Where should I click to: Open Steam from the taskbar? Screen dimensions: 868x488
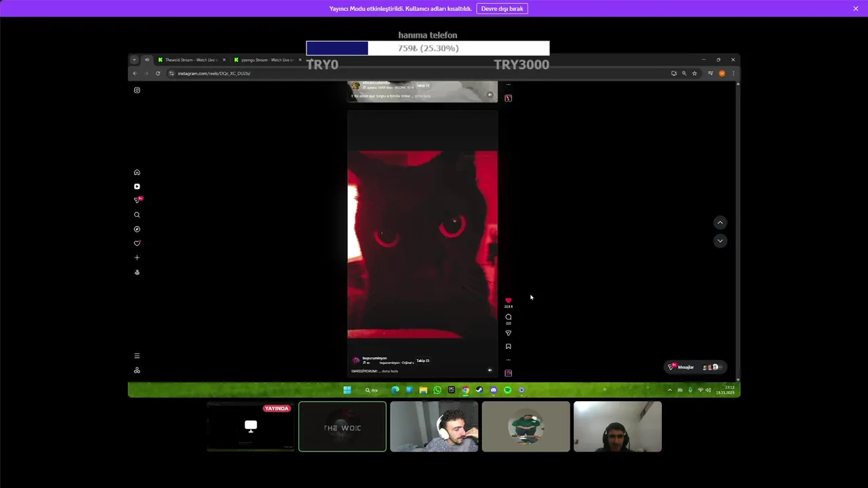pyautogui.click(x=479, y=390)
